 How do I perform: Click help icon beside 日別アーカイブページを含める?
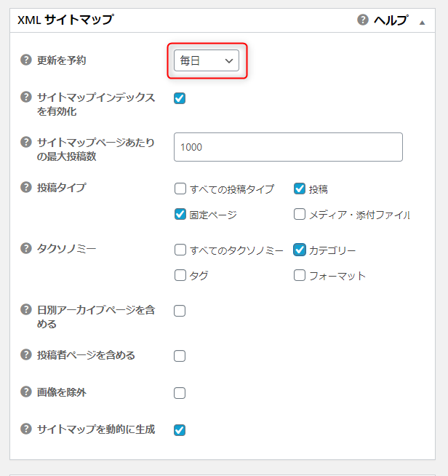point(26,309)
